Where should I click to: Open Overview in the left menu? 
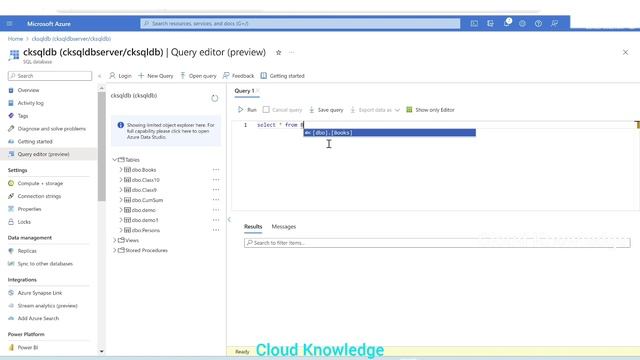28,90
